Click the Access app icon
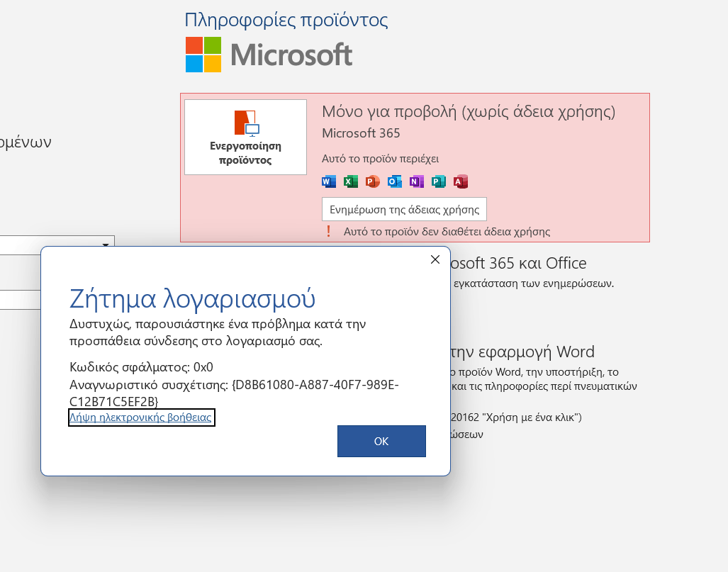 tap(461, 181)
